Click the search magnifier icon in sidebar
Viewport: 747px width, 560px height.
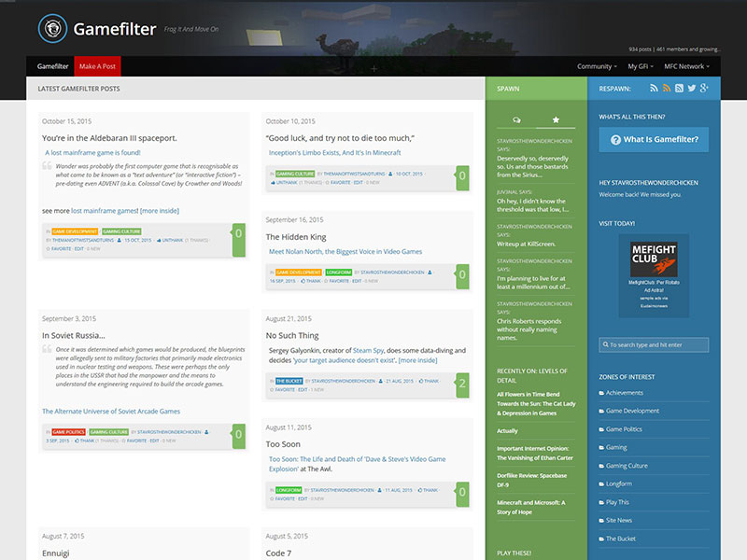(605, 344)
